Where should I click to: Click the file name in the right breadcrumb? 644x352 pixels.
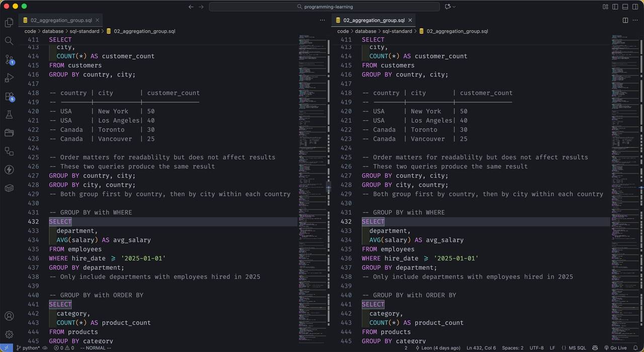coord(457,31)
